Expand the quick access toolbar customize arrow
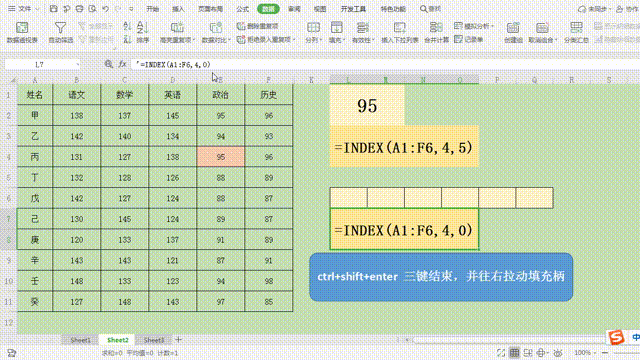Viewport: 640px width, 360px height. click(131, 9)
